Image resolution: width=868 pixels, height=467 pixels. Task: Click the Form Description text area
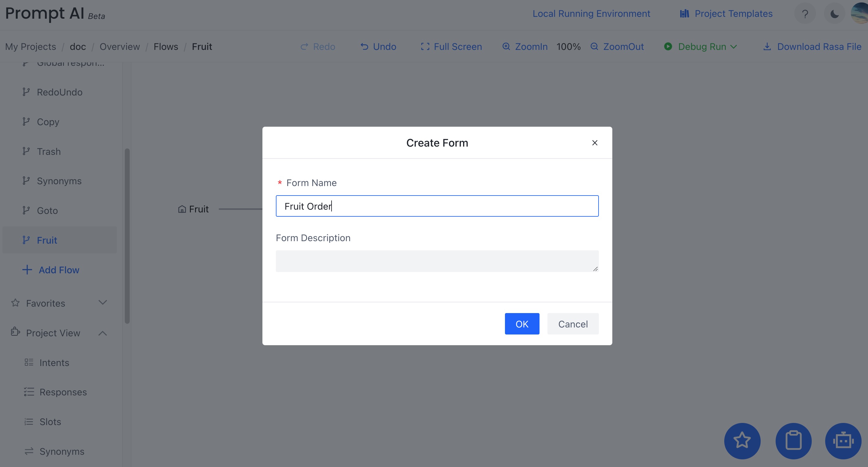(437, 261)
